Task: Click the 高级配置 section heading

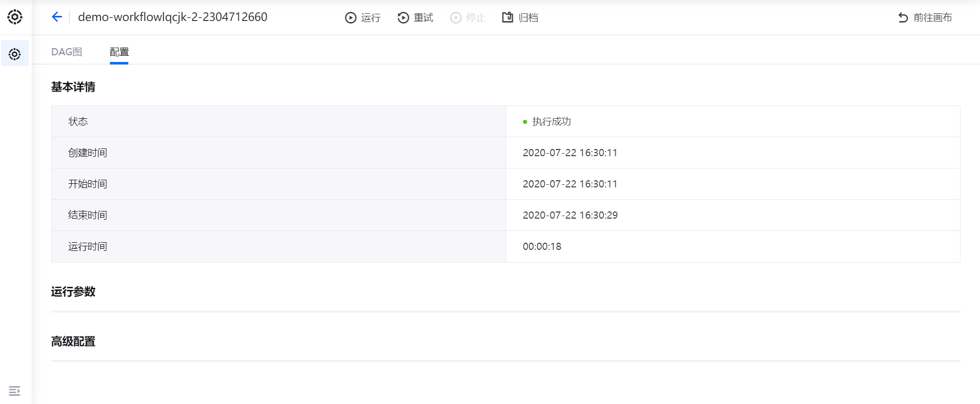Action: pyautogui.click(x=73, y=342)
